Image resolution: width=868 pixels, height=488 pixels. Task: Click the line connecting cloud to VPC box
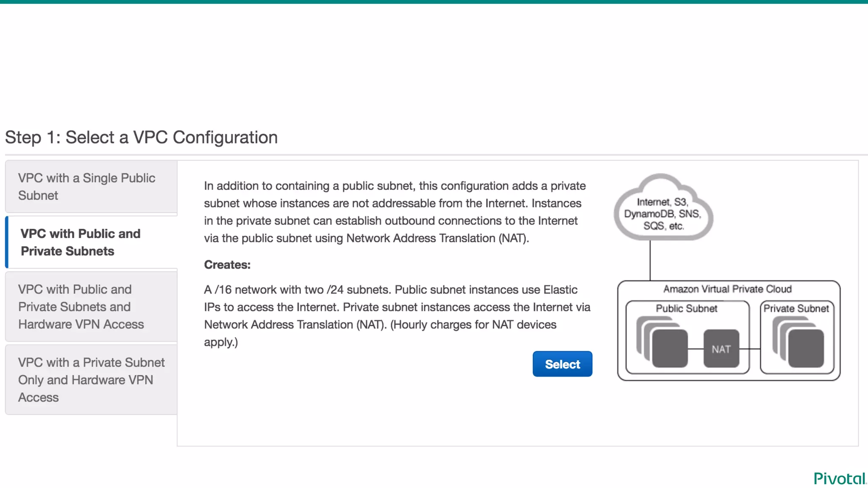[x=650, y=261]
